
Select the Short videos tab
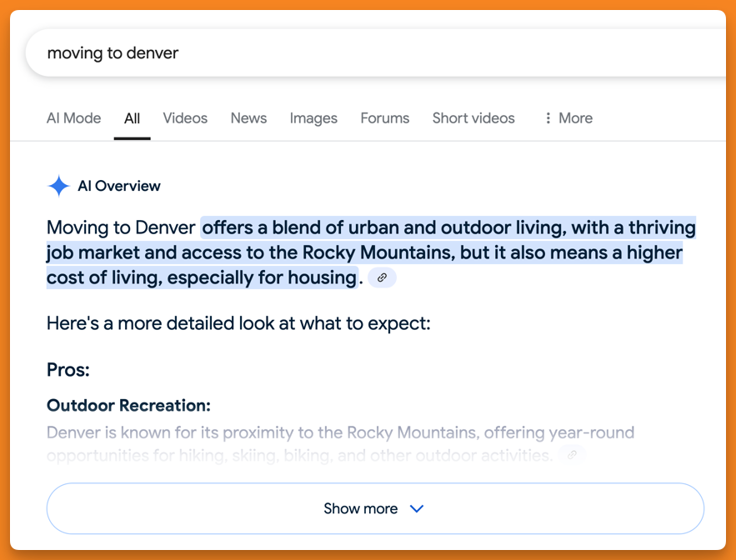[473, 118]
